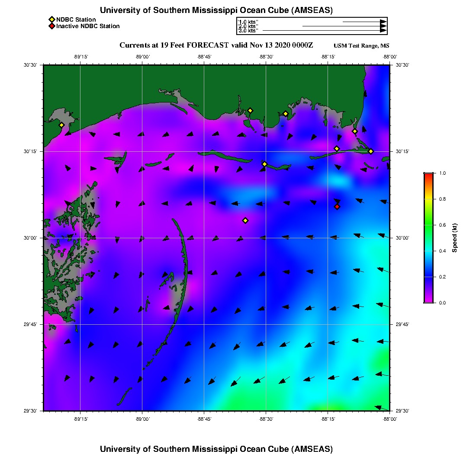The height and width of the screenshot is (454, 476).
Task: Click the yellow NDBC Station legend diamond
Action: (x=51, y=19)
